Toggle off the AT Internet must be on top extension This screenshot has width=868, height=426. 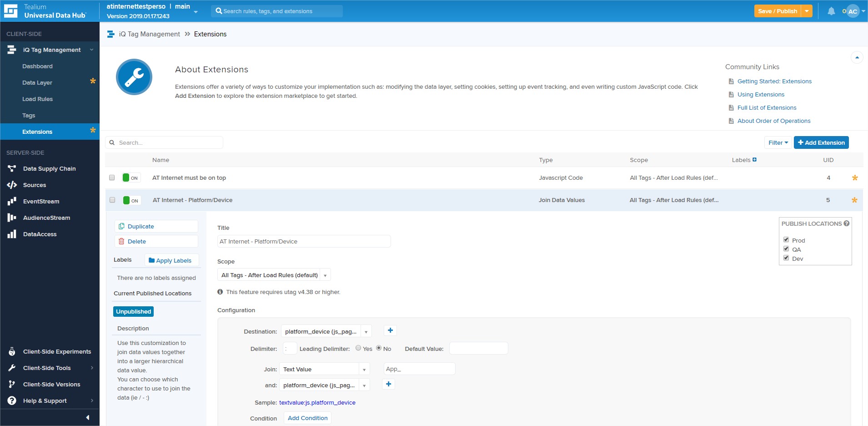tap(130, 177)
